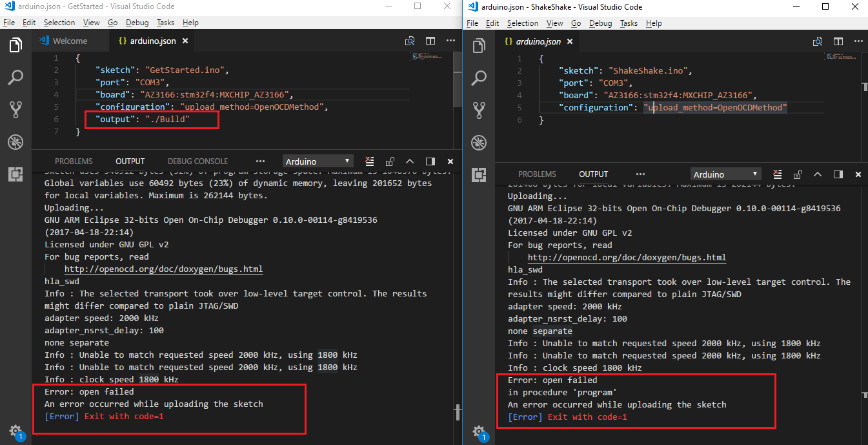Open Edit menu in ShakeShake window
Viewport: 868px width, 445px height.
point(492,23)
